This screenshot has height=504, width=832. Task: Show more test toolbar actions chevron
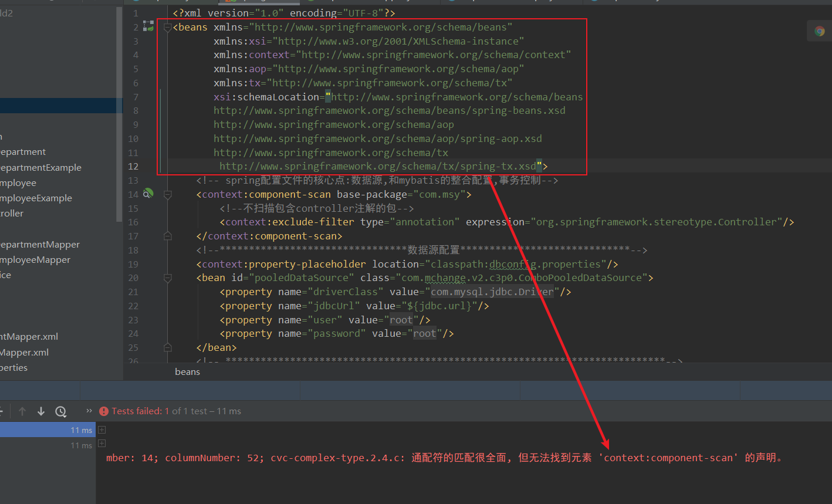pos(89,411)
